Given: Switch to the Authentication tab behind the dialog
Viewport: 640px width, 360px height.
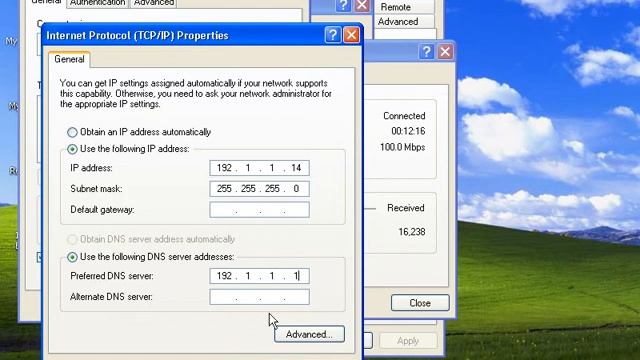Looking at the screenshot, I should click(x=98, y=3).
